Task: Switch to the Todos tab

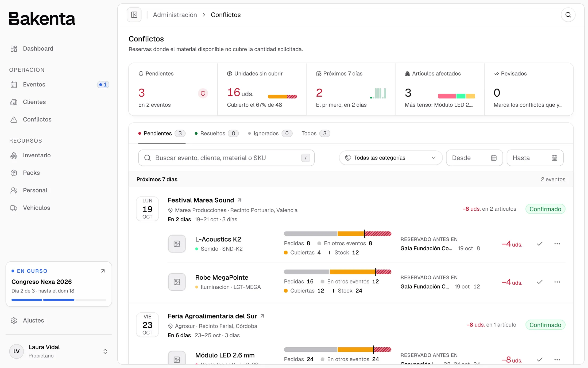Action: point(316,133)
